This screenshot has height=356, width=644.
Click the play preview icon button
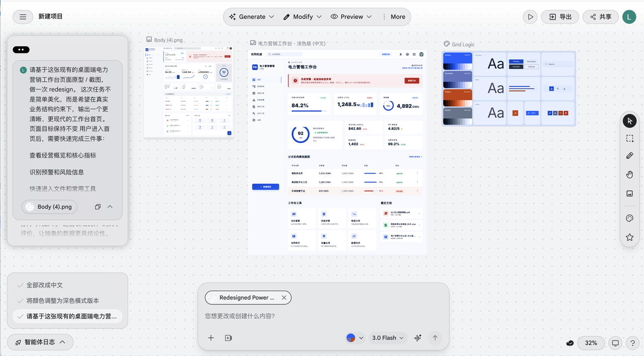530,17
